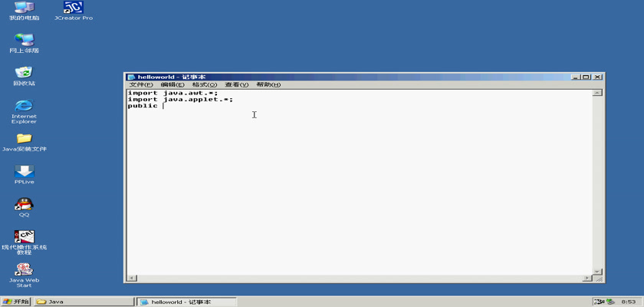This screenshot has width=644, height=307.
Task: Select the JCreator Pro desktop shortcut
Action: 74,10
